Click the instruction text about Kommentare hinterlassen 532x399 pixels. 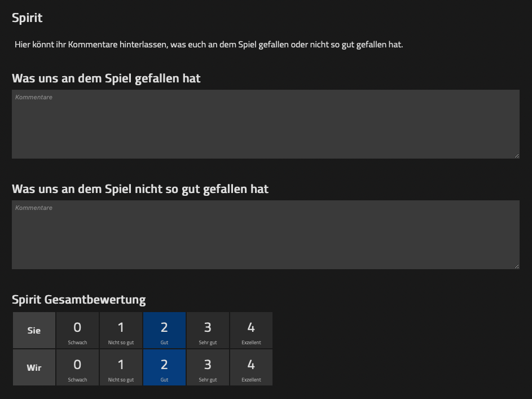[209, 44]
